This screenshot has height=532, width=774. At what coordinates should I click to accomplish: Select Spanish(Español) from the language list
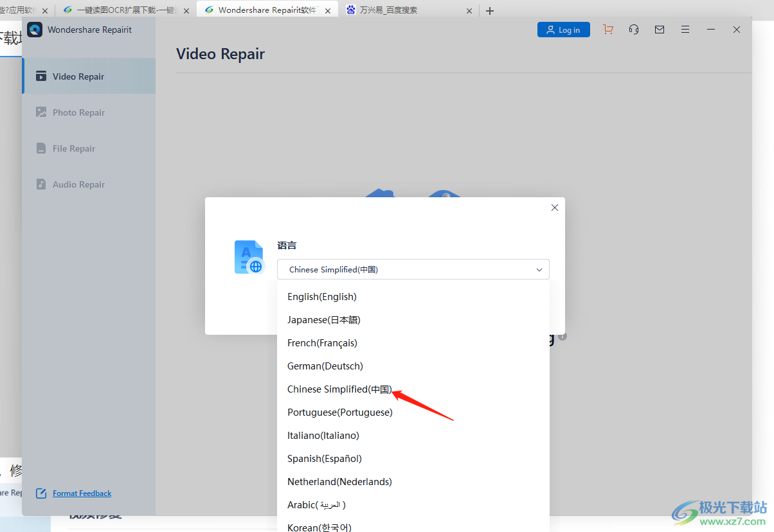(x=413, y=459)
